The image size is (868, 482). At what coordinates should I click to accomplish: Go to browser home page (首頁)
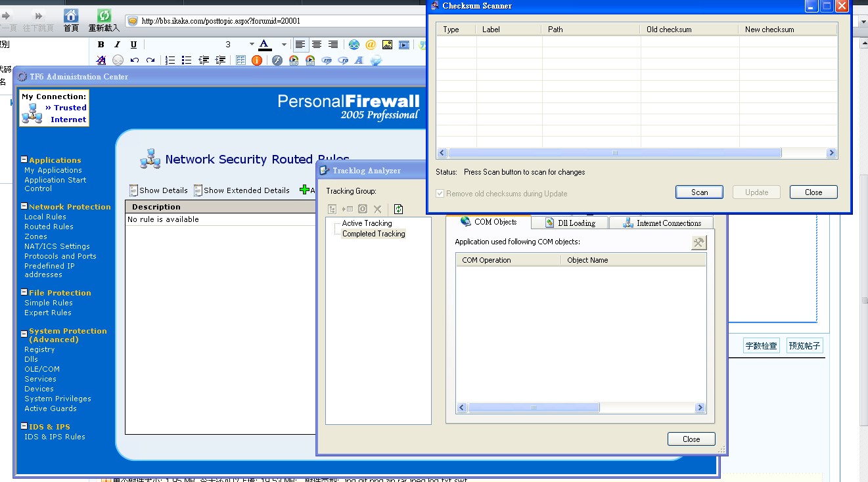point(71,20)
